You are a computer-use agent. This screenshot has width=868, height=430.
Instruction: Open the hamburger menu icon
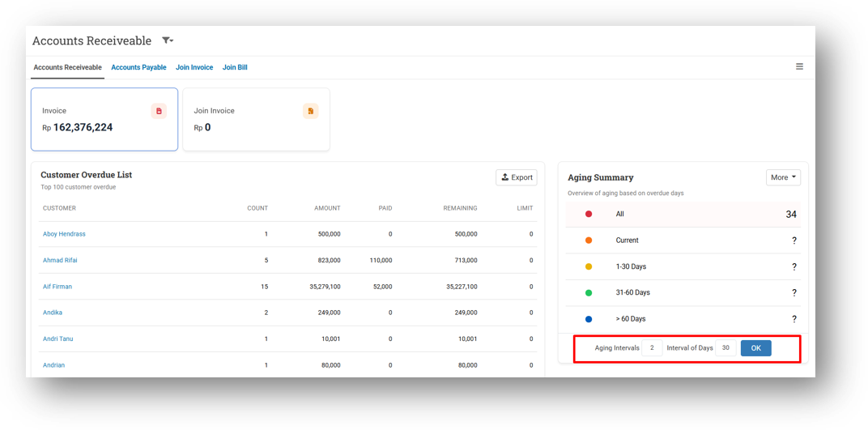point(799,66)
